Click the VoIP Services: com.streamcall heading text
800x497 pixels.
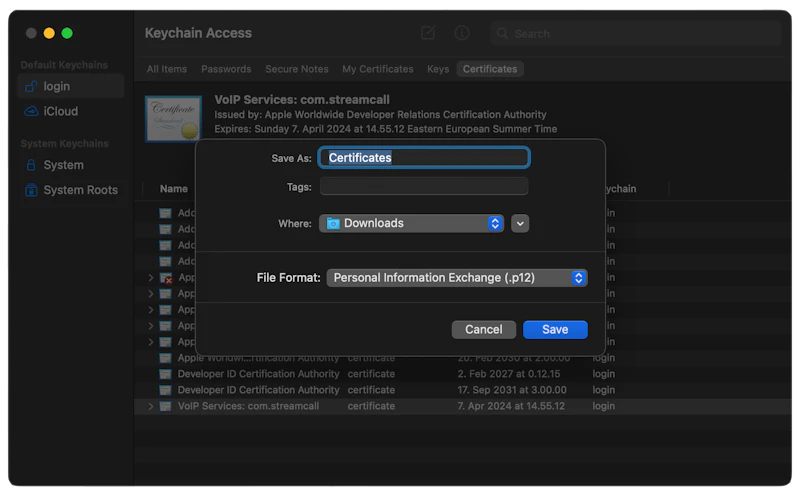coord(302,100)
